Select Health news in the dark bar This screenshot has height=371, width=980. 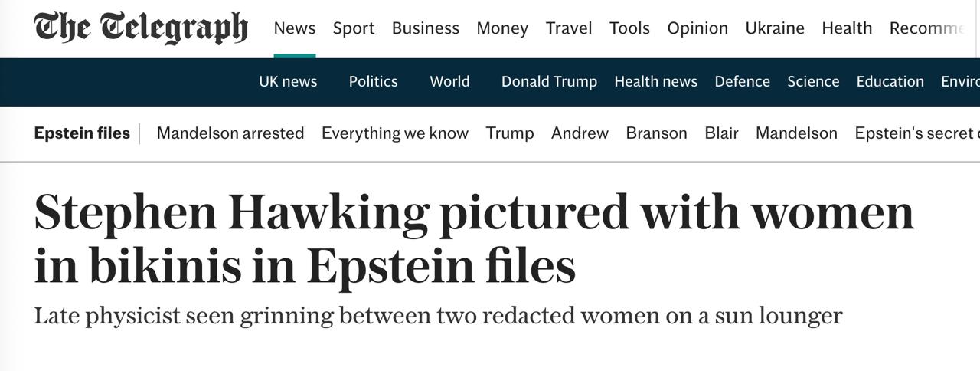[655, 81]
